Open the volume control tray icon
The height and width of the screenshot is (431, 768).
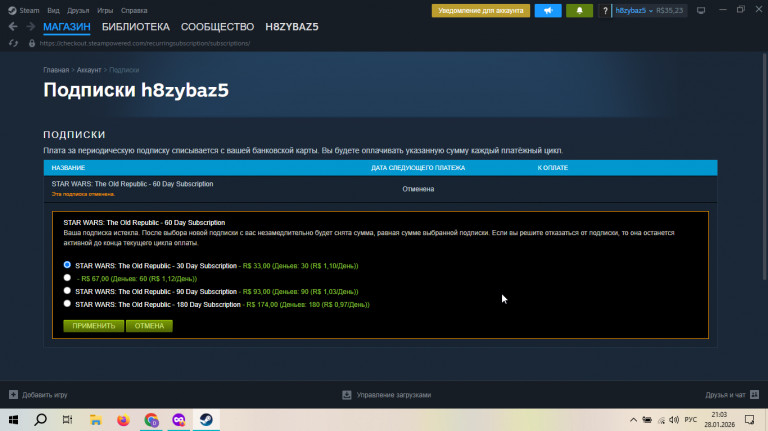click(x=674, y=420)
